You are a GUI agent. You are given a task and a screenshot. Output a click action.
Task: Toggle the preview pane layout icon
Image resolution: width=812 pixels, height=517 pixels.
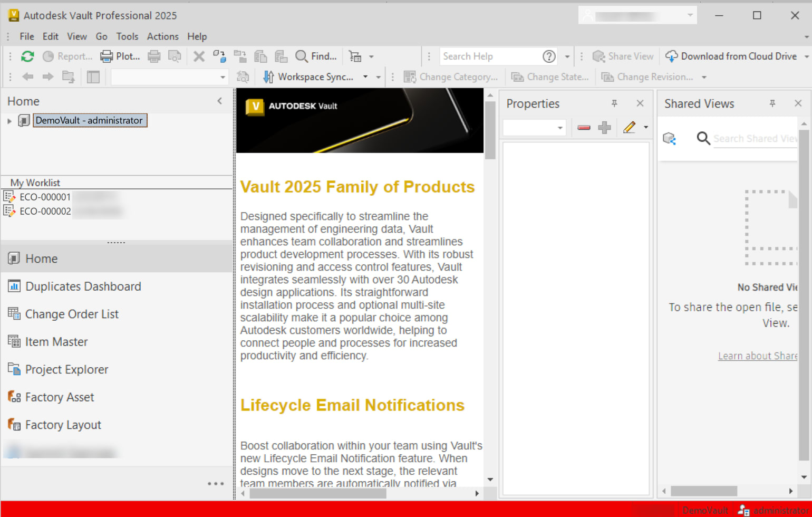(93, 77)
